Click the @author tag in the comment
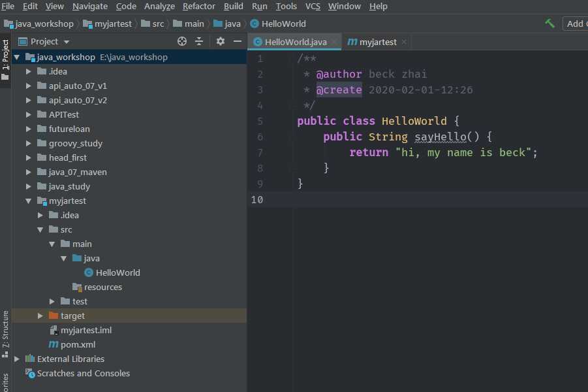588x392 pixels. [339, 74]
